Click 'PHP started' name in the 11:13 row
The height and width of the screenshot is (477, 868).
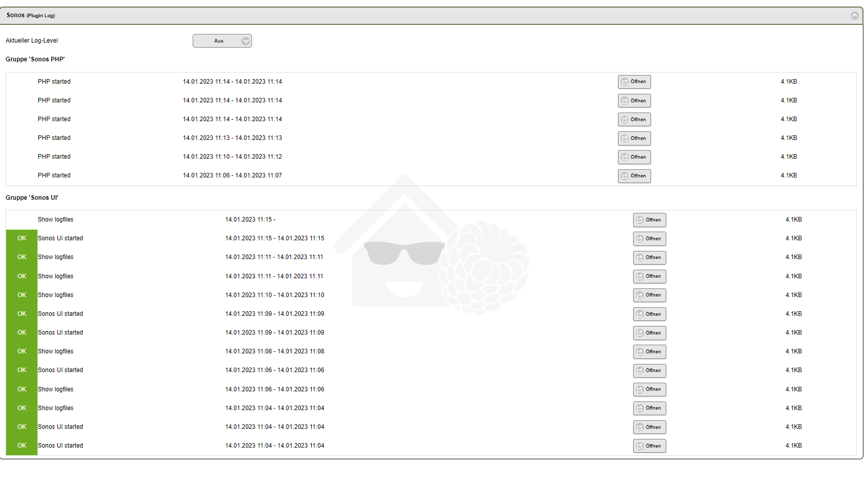tap(54, 138)
